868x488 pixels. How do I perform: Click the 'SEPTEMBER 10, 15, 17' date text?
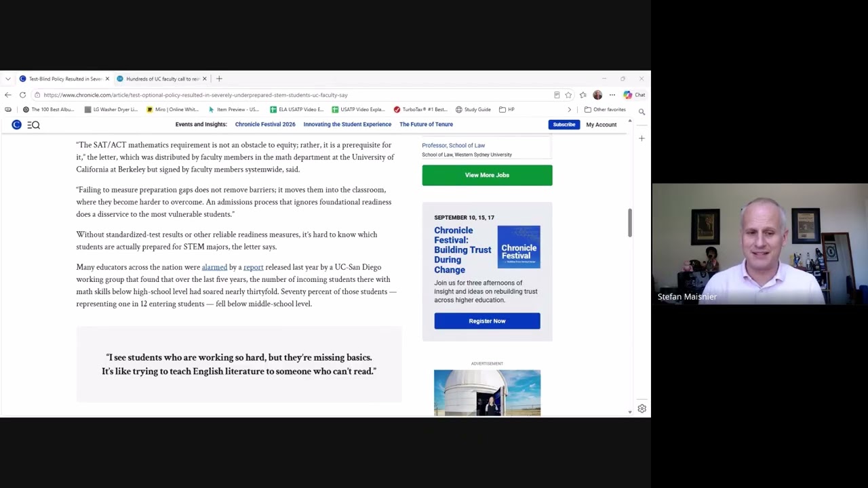point(464,218)
